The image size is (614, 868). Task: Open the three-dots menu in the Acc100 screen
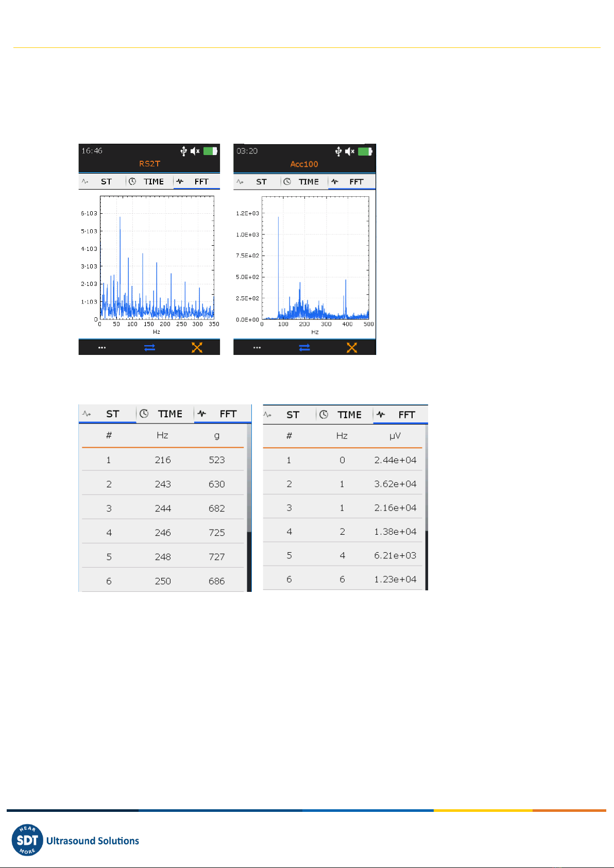click(x=257, y=348)
